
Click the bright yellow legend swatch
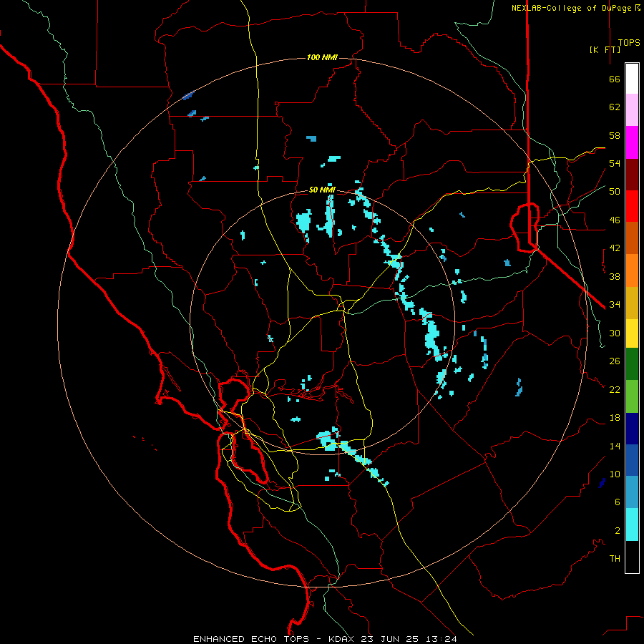(x=632, y=333)
